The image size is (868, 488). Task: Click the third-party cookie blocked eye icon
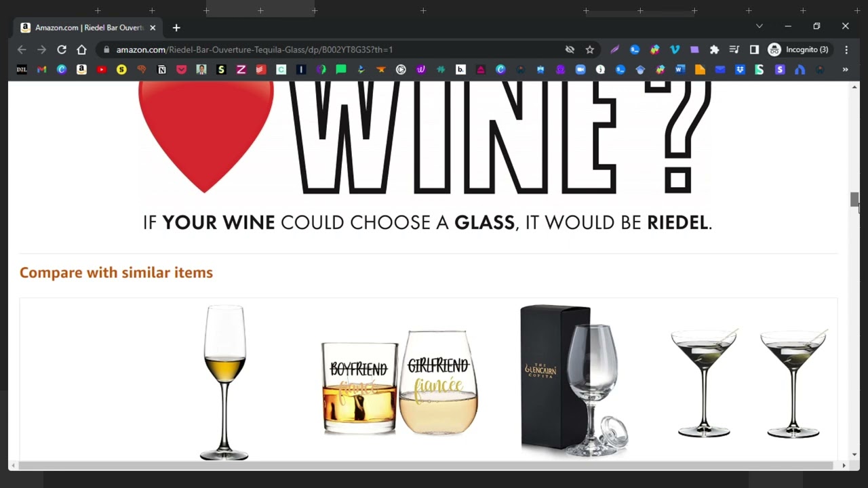click(570, 49)
